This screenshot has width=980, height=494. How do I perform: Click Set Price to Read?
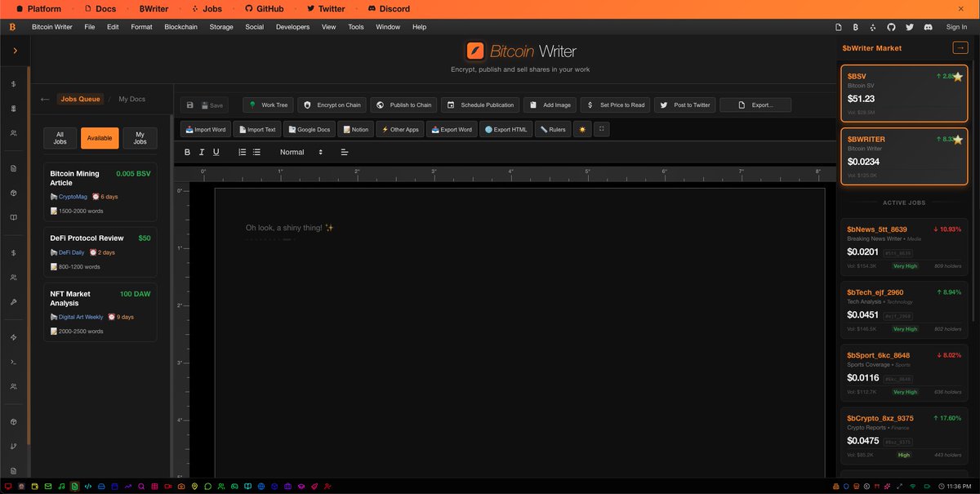[x=616, y=105]
